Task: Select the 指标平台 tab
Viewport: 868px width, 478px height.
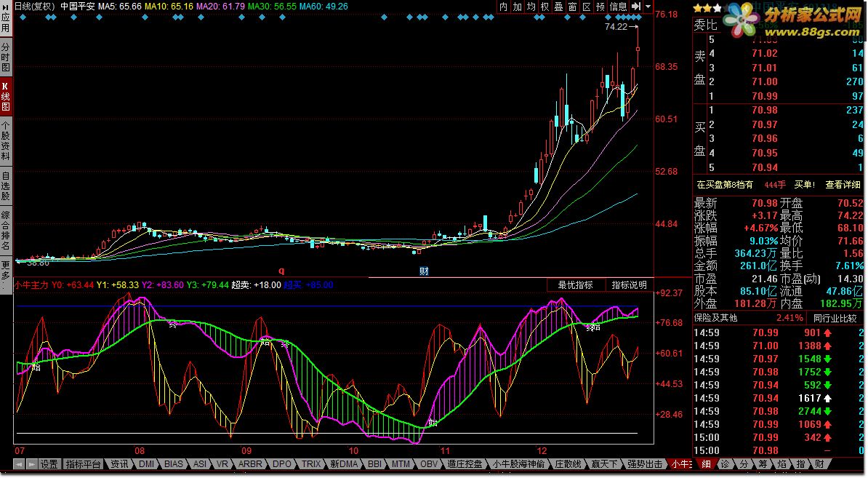Action: (83, 464)
